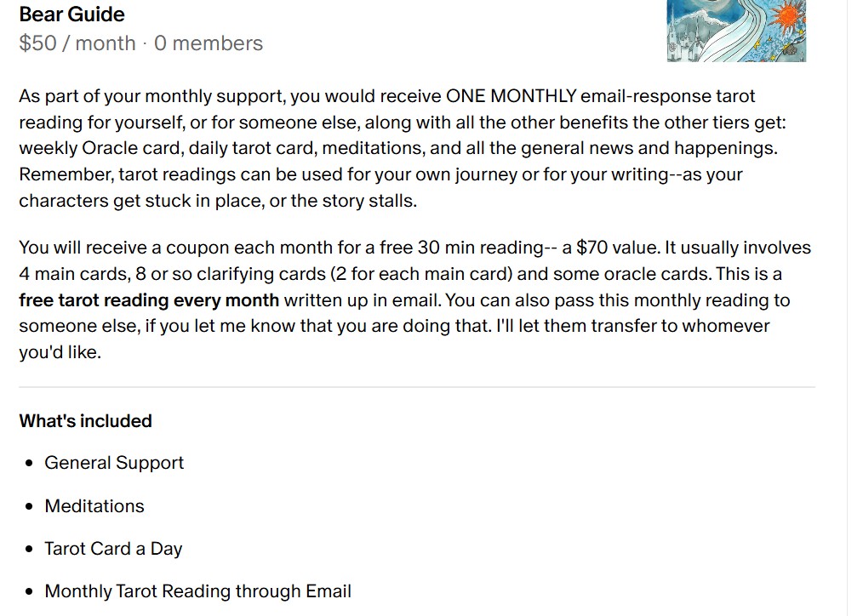This screenshot has height=616, width=863.
Task: Click the Bear Guide tier title
Action: pos(71,14)
